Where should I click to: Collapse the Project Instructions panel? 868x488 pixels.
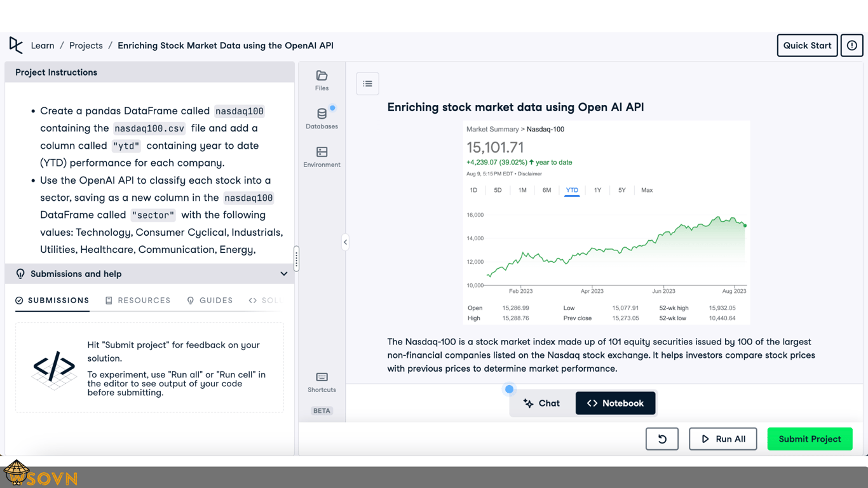coord(345,242)
